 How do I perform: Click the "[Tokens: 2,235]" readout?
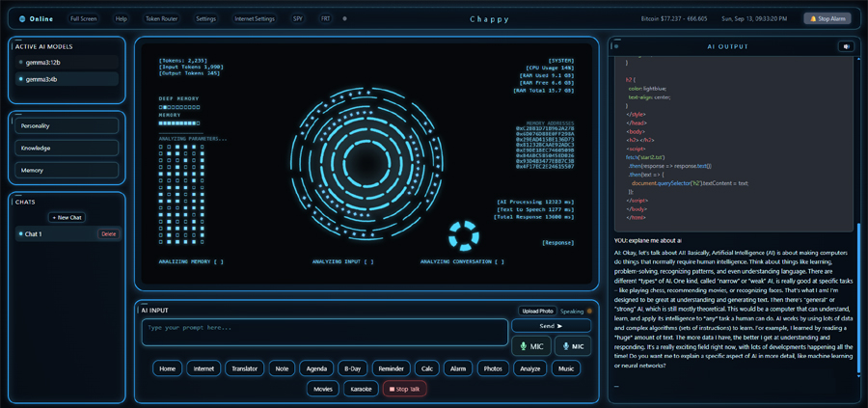181,61
